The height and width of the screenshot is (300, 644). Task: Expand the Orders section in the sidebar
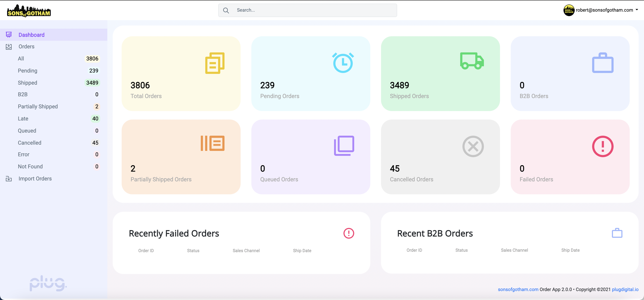[x=26, y=47]
